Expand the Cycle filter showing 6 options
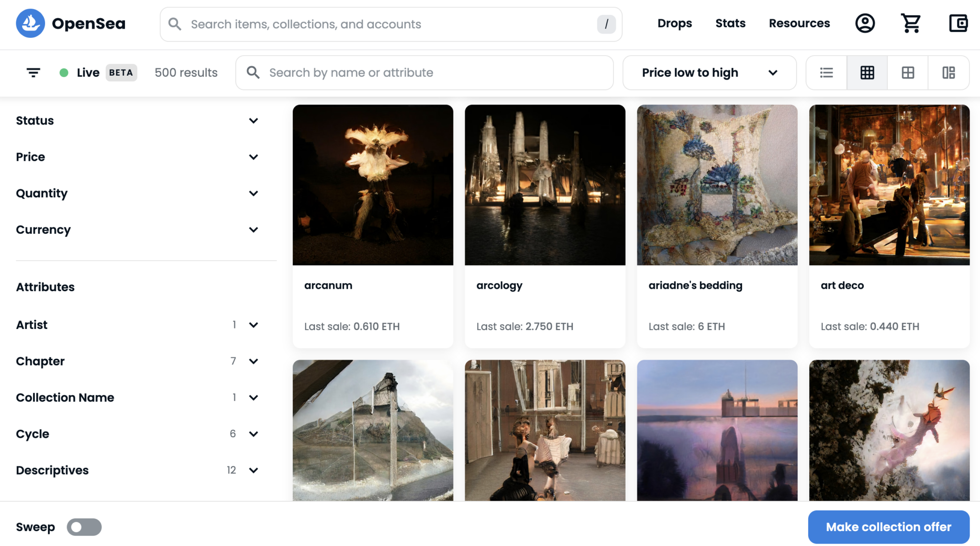 click(x=254, y=434)
